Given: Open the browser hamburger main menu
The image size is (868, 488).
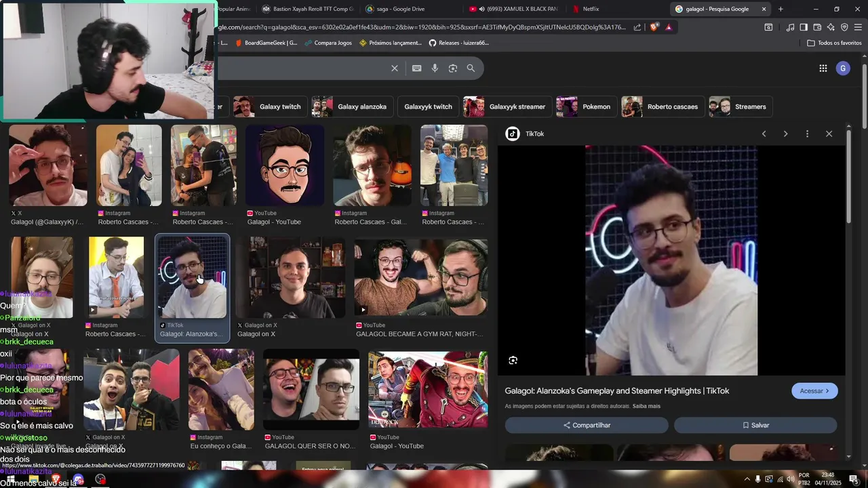Looking at the screenshot, I should point(859,27).
